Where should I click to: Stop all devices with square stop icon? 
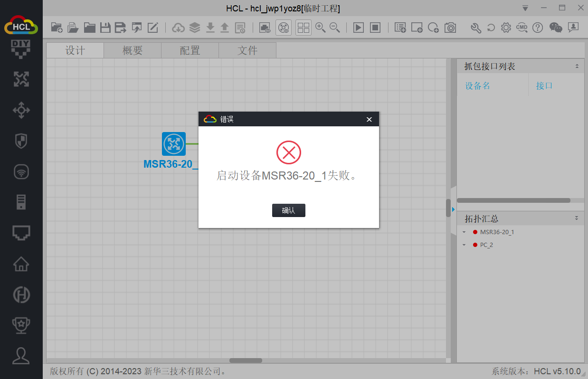pos(375,28)
